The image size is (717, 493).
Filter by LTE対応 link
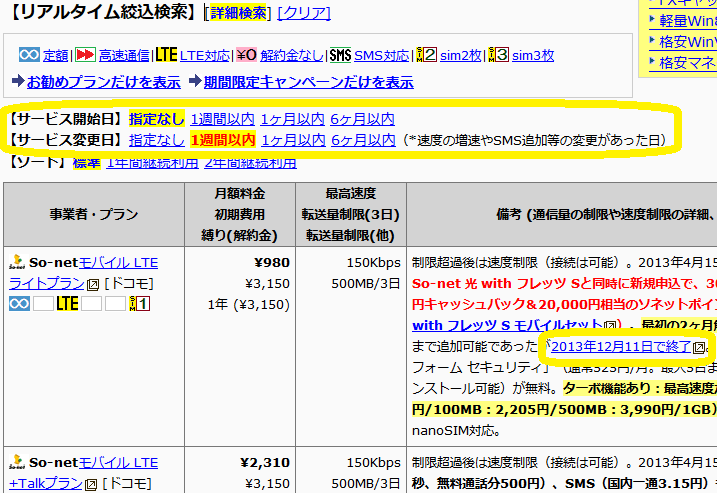point(205,56)
